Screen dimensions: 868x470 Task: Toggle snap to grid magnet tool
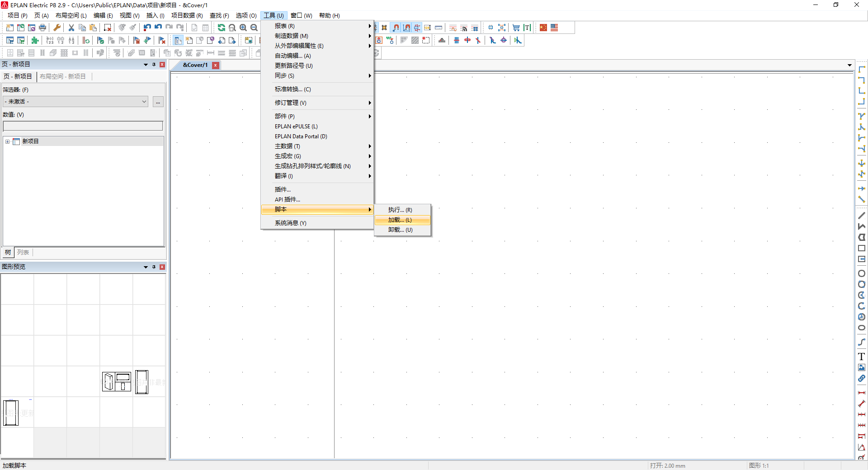click(x=396, y=28)
